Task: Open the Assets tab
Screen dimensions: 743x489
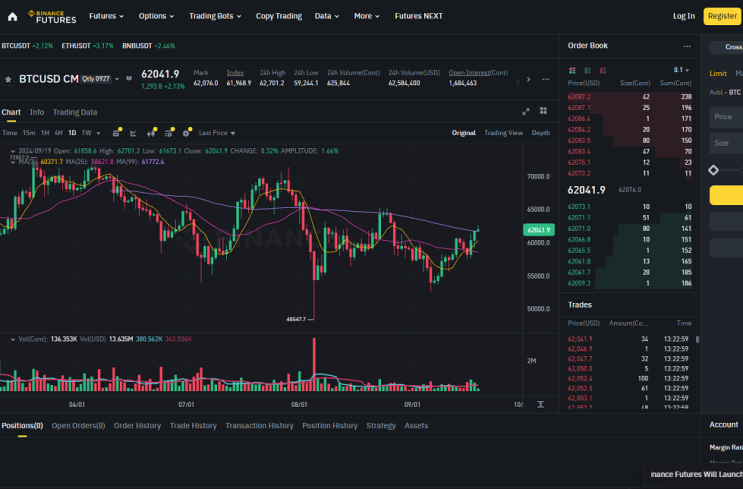Action: (x=416, y=426)
